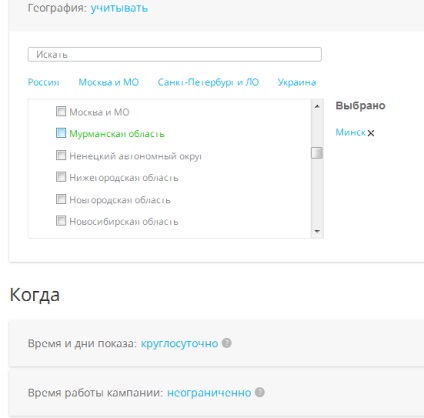Screen dimensions: 424x418
Task: Select Новгородская область checkbox
Action: coord(61,199)
